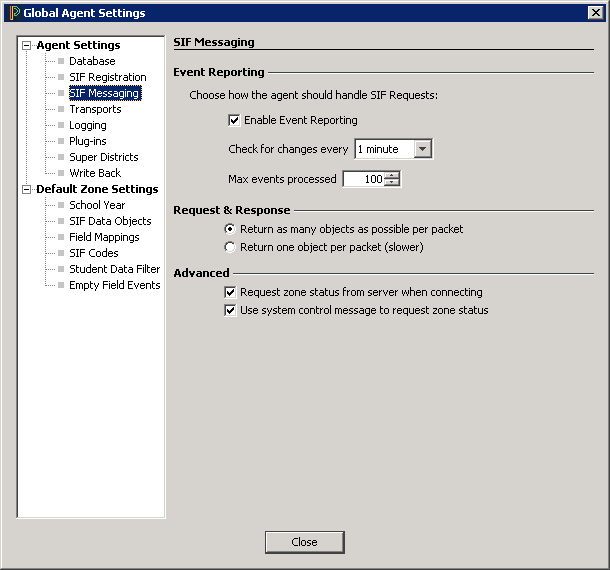This screenshot has height=570, width=610.
Task: Select Logging in Agent Settings
Action: coord(87,125)
